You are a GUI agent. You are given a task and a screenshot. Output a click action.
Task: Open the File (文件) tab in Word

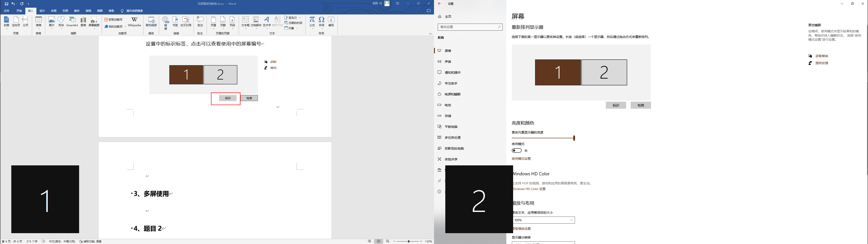click(6, 11)
